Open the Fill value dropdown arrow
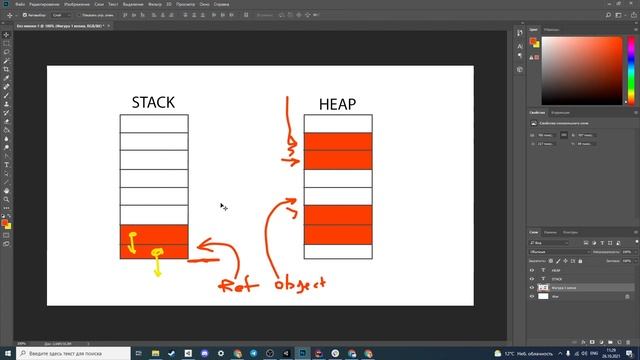640x360 pixels. tap(636, 261)
